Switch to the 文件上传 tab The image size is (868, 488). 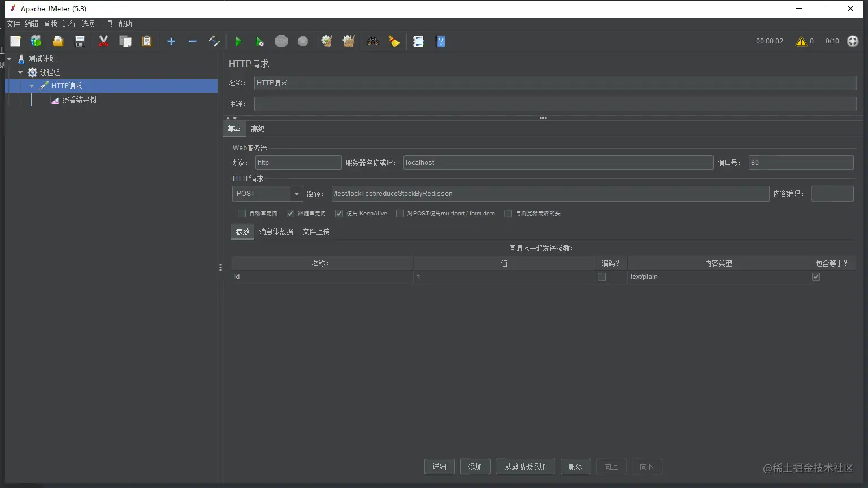click(316, 232)
